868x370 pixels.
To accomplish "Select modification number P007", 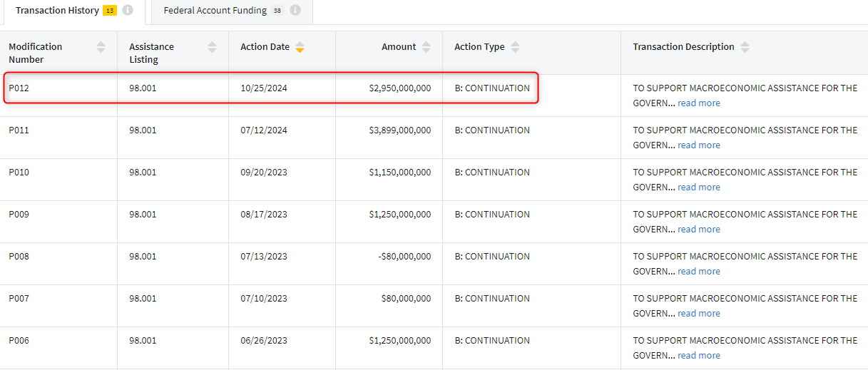I will pos(19,299).
